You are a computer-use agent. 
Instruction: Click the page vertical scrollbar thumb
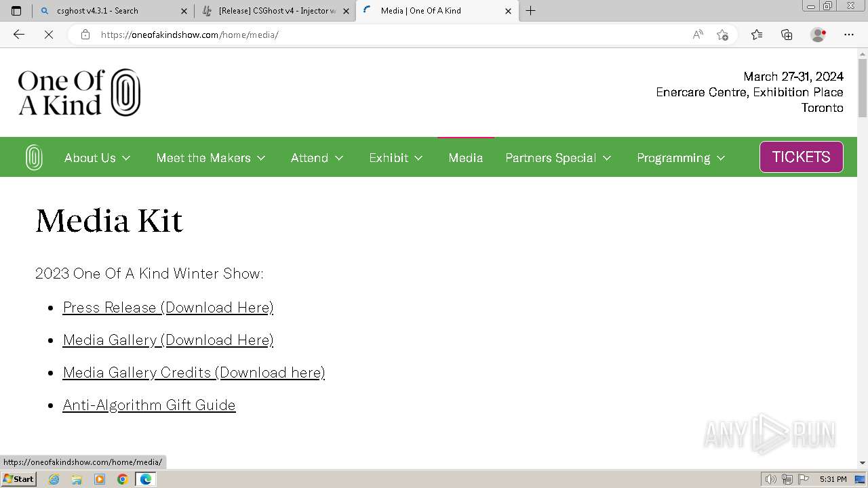point(863,88)
